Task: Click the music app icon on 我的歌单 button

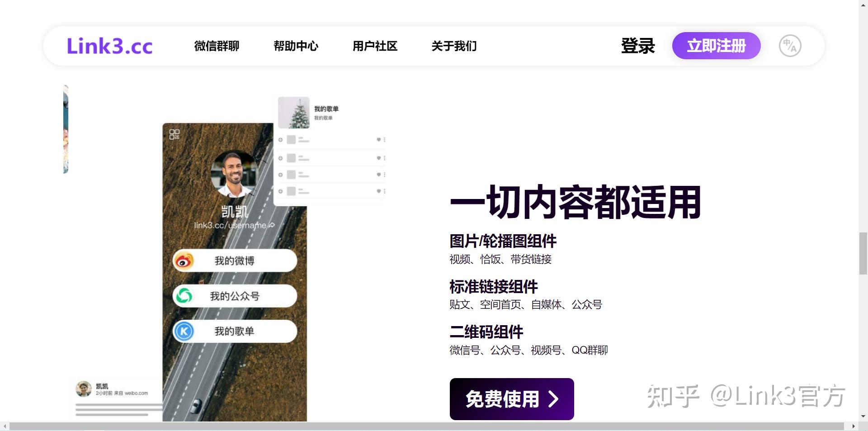Action: tap(184, 331)
